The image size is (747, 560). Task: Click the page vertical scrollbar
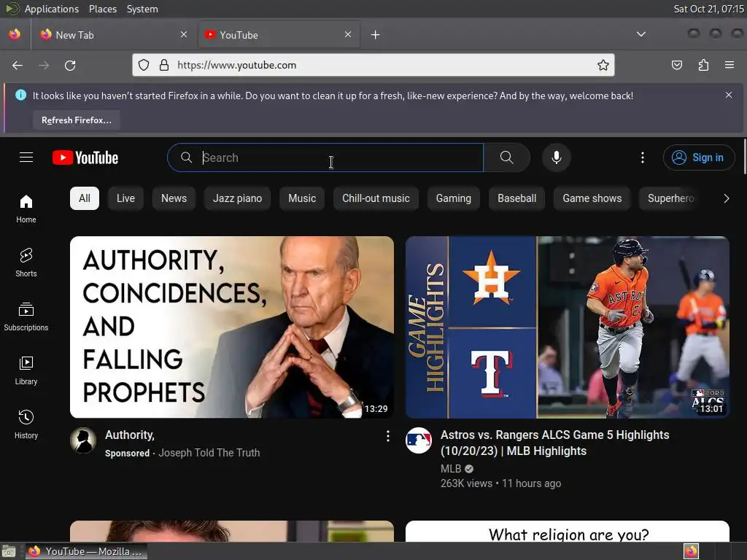coord(744,157)
